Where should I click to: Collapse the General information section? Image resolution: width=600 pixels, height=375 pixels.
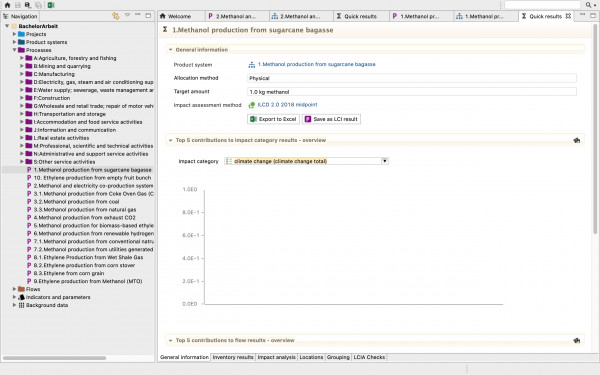point(170,50)
